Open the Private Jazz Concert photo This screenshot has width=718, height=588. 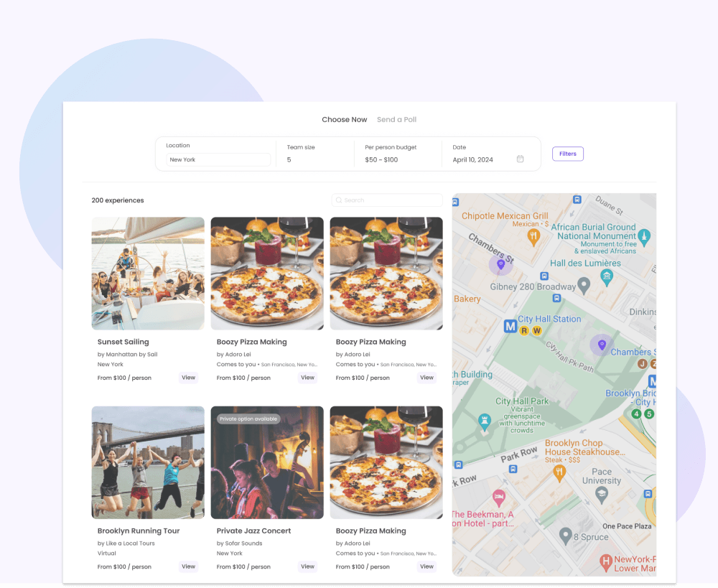click(267, 462)
